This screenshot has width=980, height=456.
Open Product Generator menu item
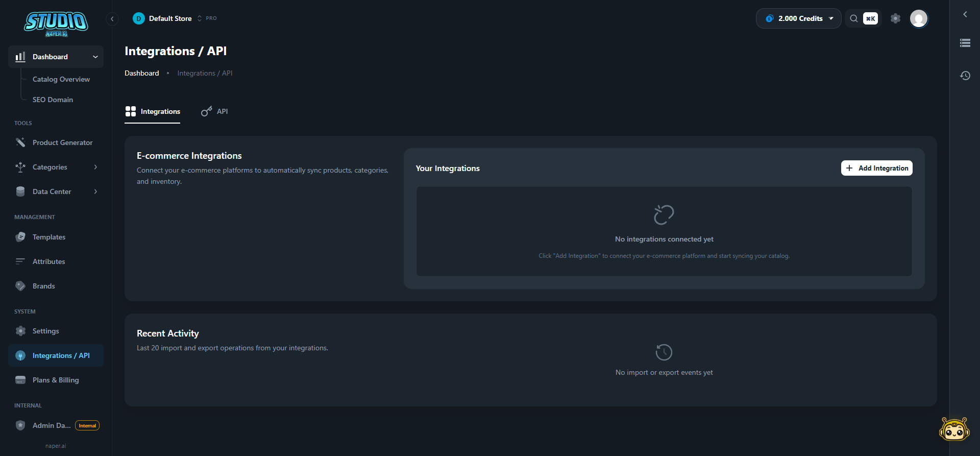click(x=56, y=142)
